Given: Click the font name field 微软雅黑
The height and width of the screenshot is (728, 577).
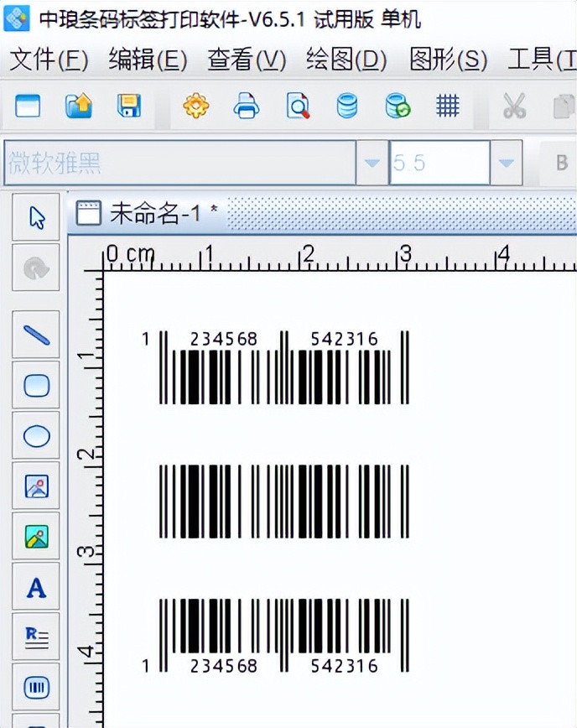Looking at the screenshot, I should (x=180, y=163).
